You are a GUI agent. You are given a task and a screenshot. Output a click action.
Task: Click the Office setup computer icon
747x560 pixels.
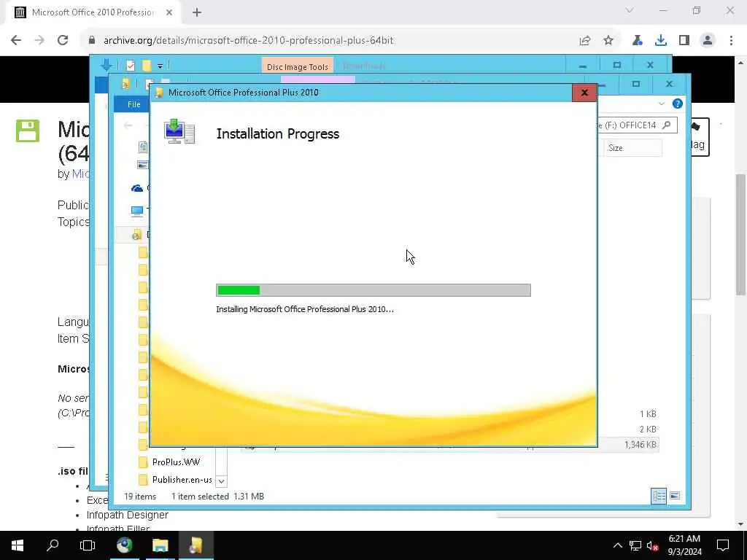(x=179, y=131)
